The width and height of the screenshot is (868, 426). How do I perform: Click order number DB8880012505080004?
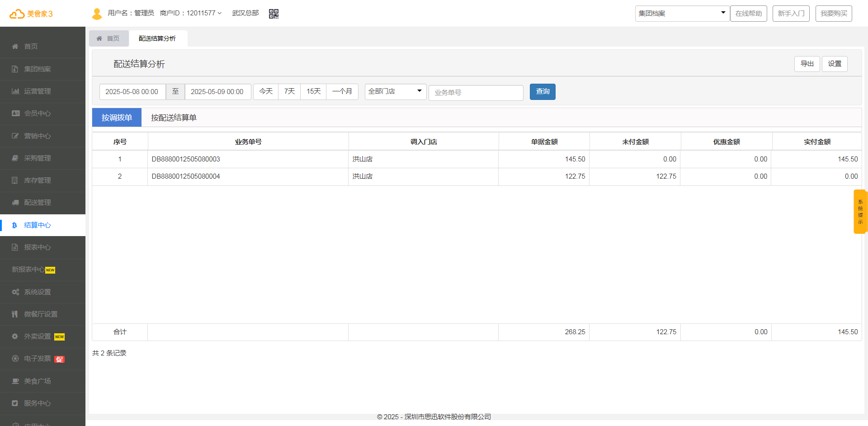(186, 176)
